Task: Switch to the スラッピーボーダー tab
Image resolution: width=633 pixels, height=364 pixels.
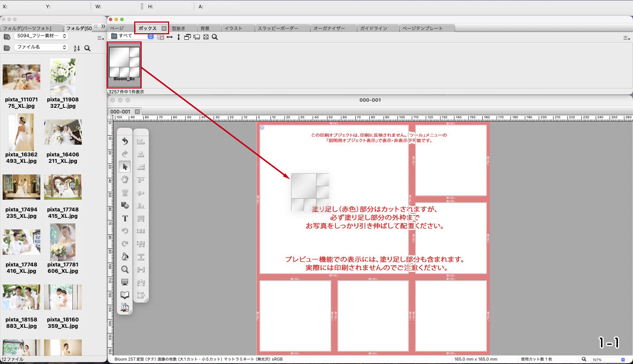Action: coord(278,28)
